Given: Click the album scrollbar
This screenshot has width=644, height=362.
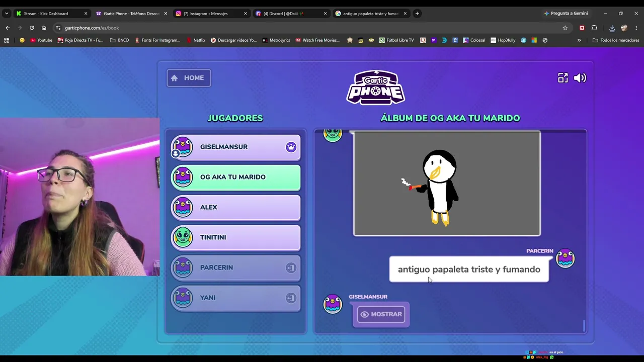Looking at the screenshot, I should [x=584, y=326].
